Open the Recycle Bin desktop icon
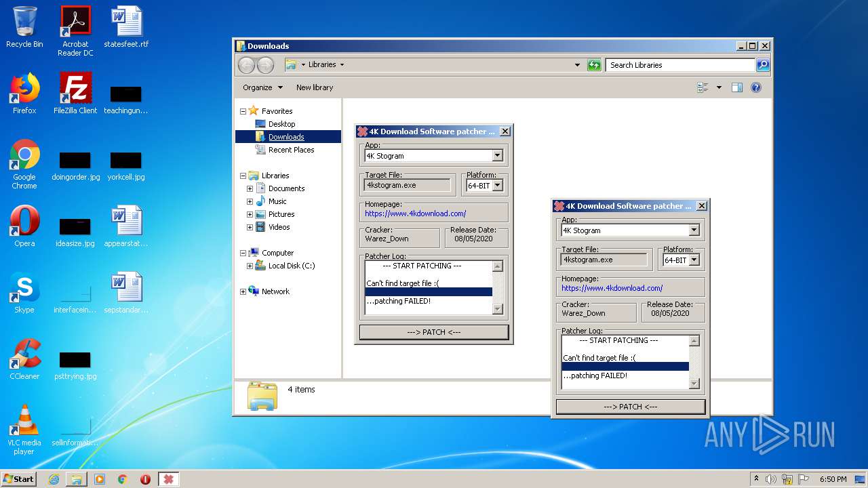Screen dimensions: 868x488 click(24, 27)
